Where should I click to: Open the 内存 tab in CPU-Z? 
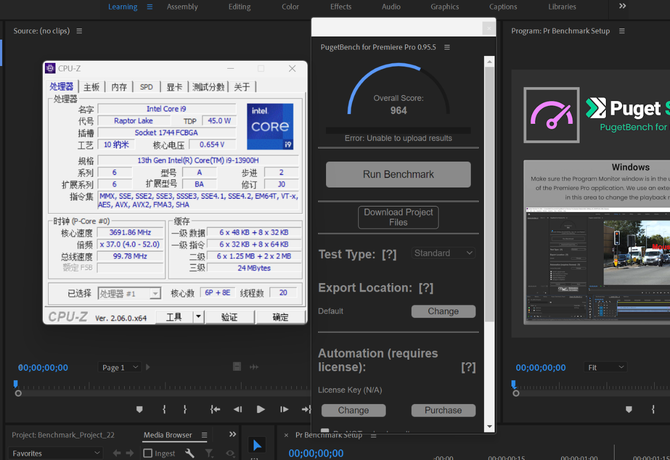tap(119, 87)
